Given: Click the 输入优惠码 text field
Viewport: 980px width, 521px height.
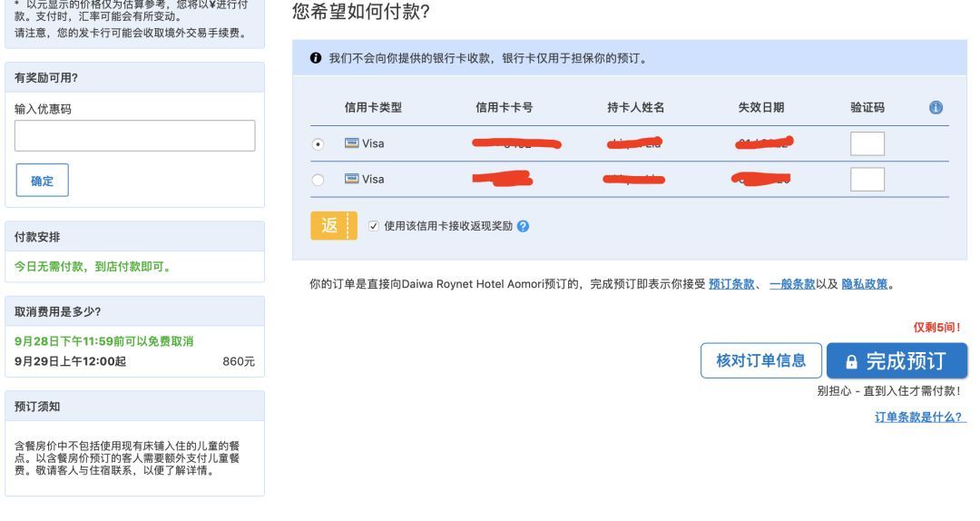Looking at the screenshot, I should [x=134, y=135].
